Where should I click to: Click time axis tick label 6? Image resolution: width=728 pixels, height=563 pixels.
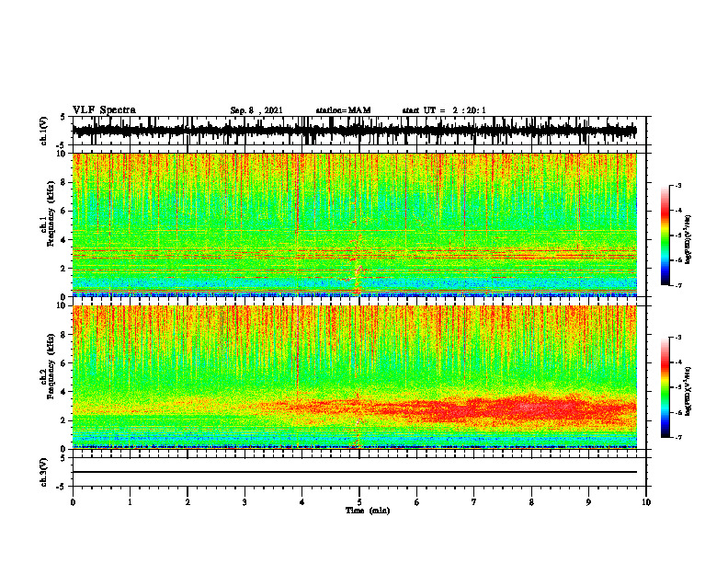417,502
